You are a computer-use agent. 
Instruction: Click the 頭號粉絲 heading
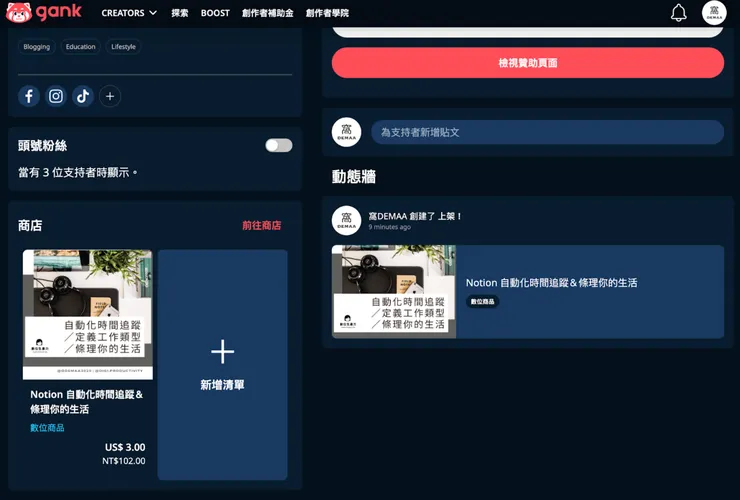coord(42,146)
